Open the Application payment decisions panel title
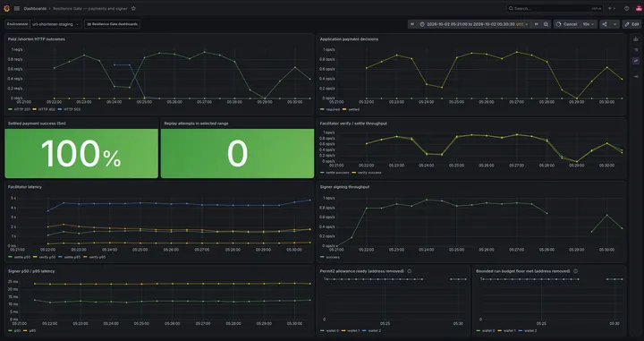The image size is (644, 341). tap(349, 39)
